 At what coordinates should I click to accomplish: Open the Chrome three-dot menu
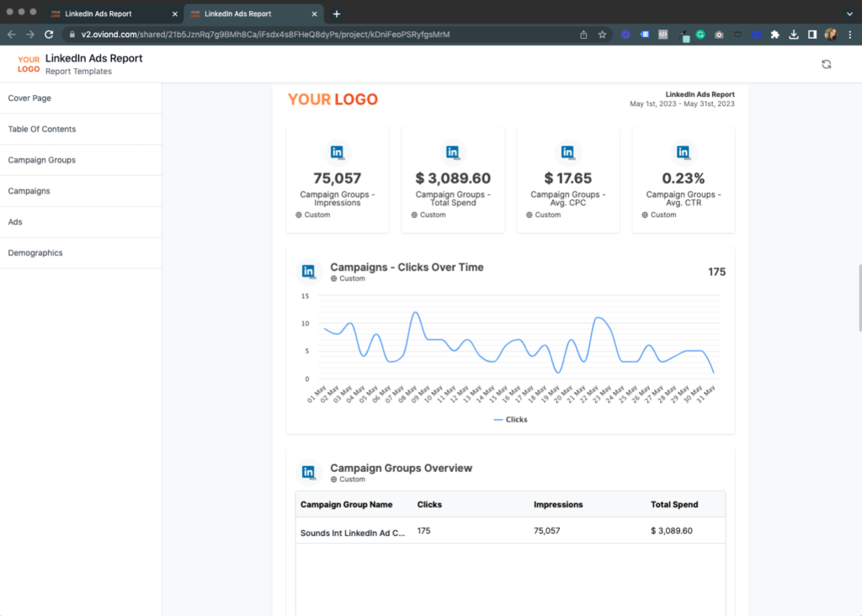850,35
